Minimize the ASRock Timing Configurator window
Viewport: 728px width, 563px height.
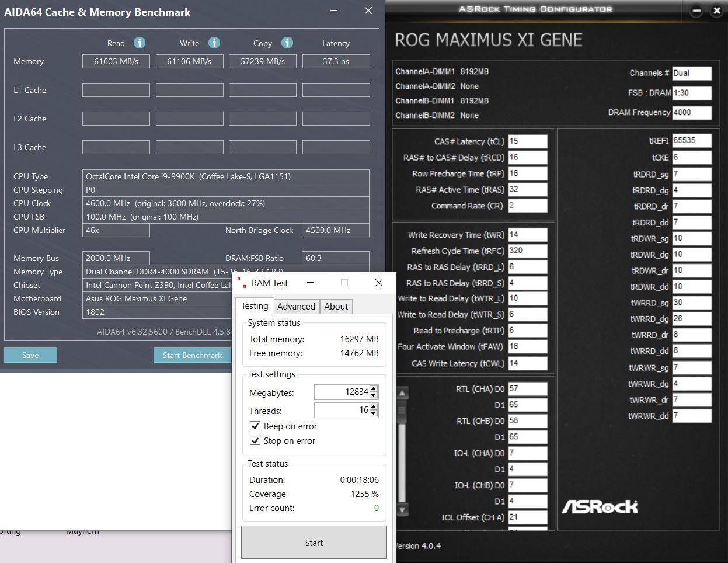tap(696, 10)
